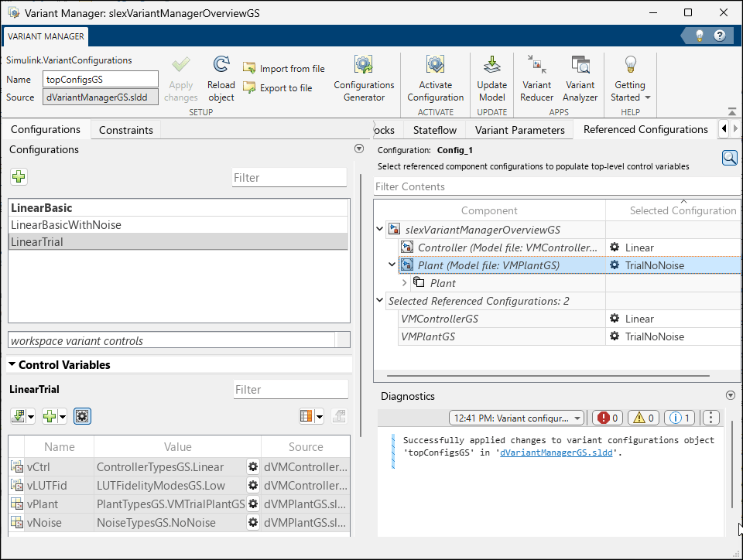Click the Name field topConfigsGS
This screenshot has height=560, width=743.
click(101, 79)
